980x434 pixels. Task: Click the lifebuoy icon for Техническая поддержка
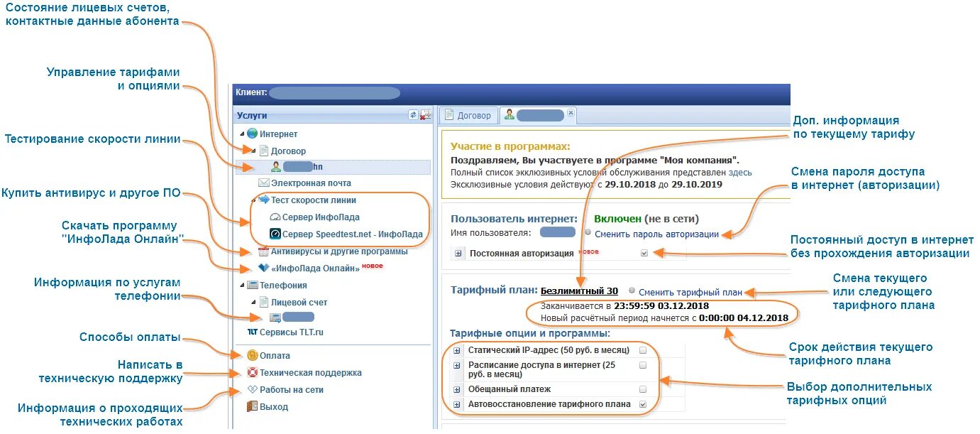[x=252, y=372]
